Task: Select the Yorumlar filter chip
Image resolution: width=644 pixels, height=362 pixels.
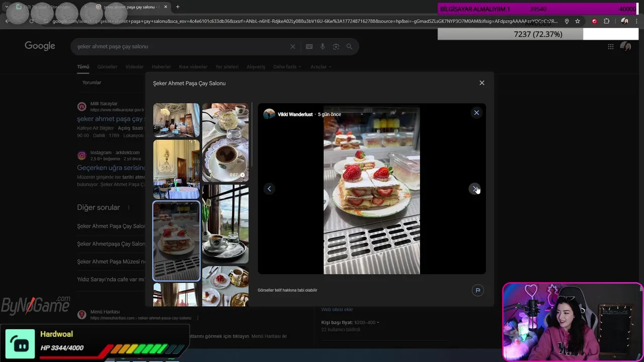Action: click(x=92, y=82)
